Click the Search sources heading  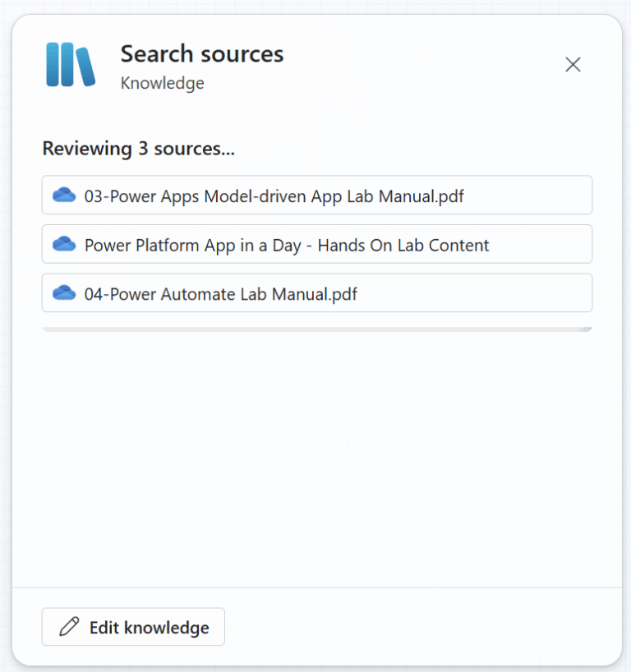point(201,53)
